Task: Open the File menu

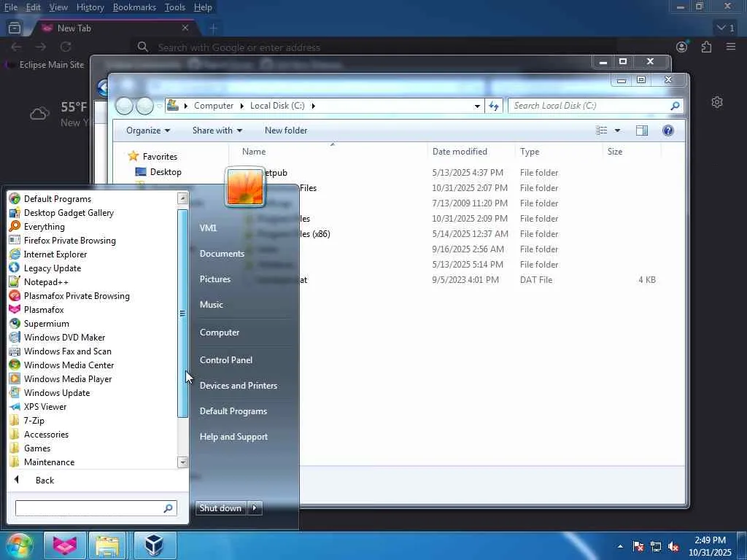Action: point(10,7)
